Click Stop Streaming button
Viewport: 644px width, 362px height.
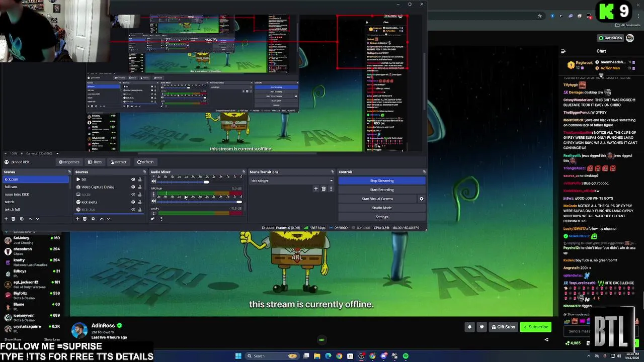(x=382, y=180)
